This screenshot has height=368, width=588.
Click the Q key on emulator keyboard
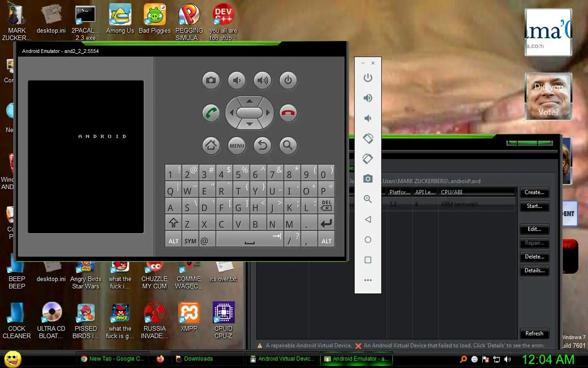point(174,190)
